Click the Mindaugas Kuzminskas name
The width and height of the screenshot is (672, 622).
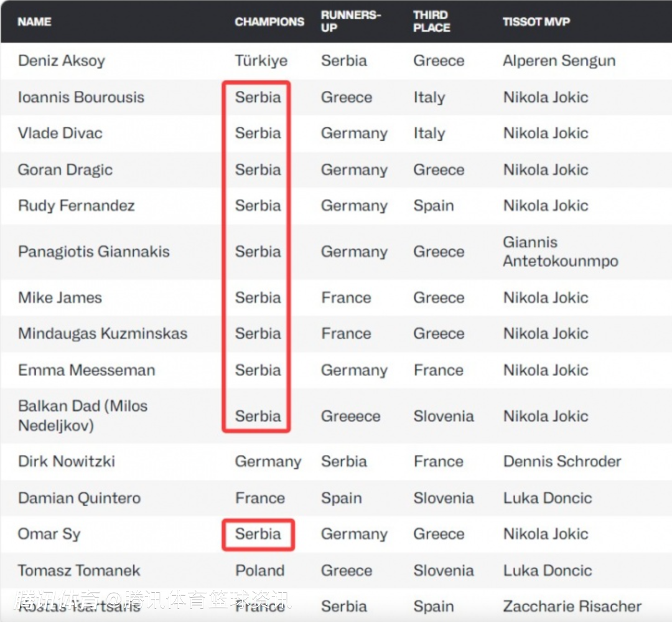[x=103, y=334]
